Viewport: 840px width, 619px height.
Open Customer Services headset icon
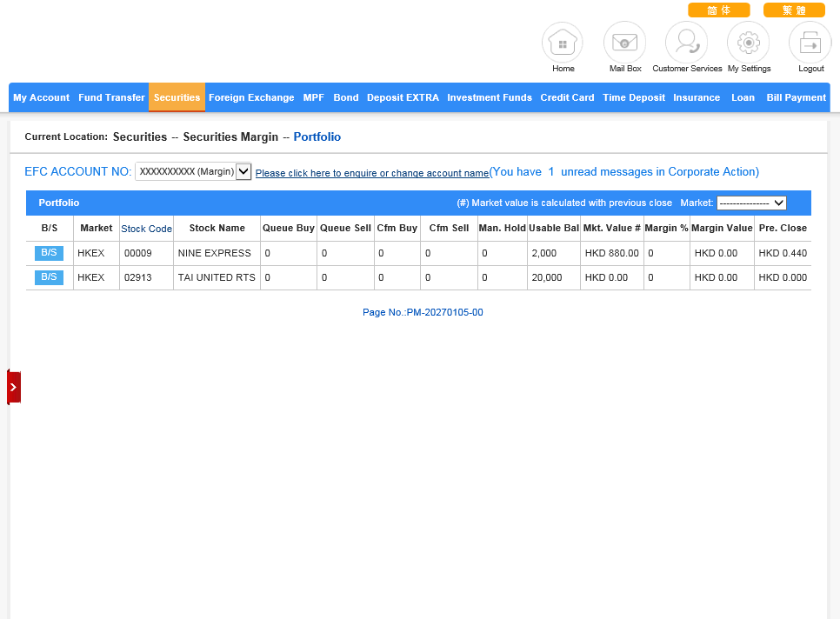(686, 43)
